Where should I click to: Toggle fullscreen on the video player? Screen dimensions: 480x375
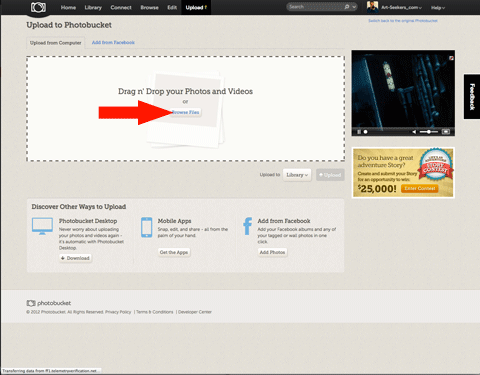(446, 132)
